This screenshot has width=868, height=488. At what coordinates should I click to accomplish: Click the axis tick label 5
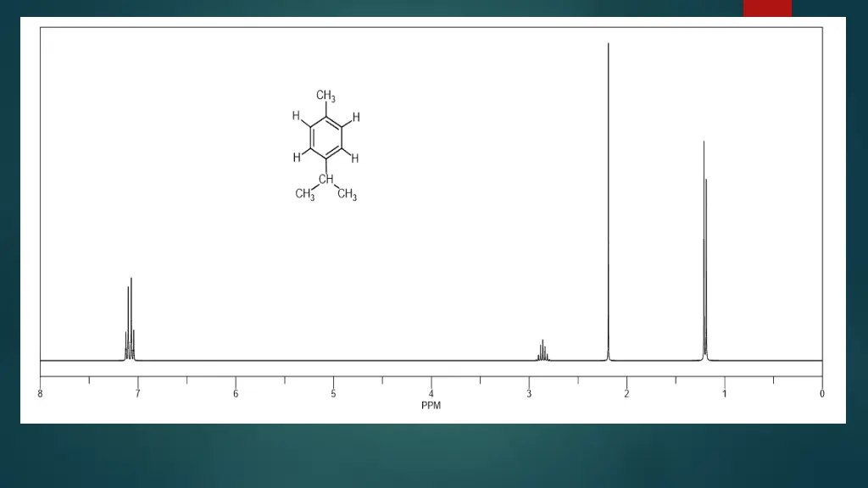coord(333,394)
